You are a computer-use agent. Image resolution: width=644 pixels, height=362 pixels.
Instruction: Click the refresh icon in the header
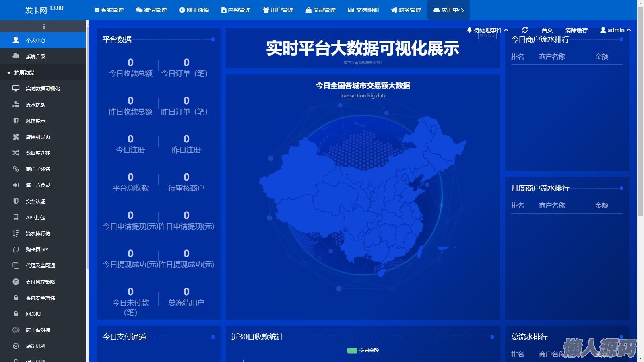525,30
